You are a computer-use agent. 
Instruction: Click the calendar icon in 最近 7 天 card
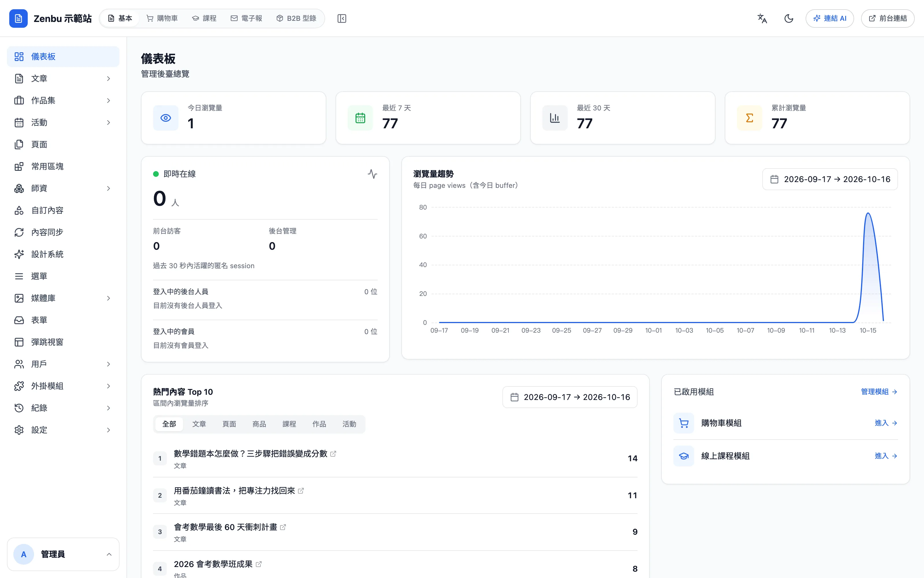pyautogui.click(x=360, y=118)
